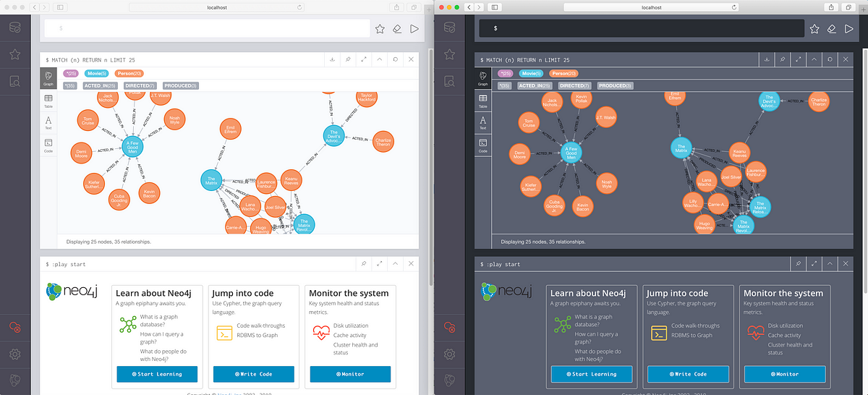Select orange Person(20) label pill, right window
Image resolution: width=868 pixels, height=395 pixels.
tap(563, 73)
